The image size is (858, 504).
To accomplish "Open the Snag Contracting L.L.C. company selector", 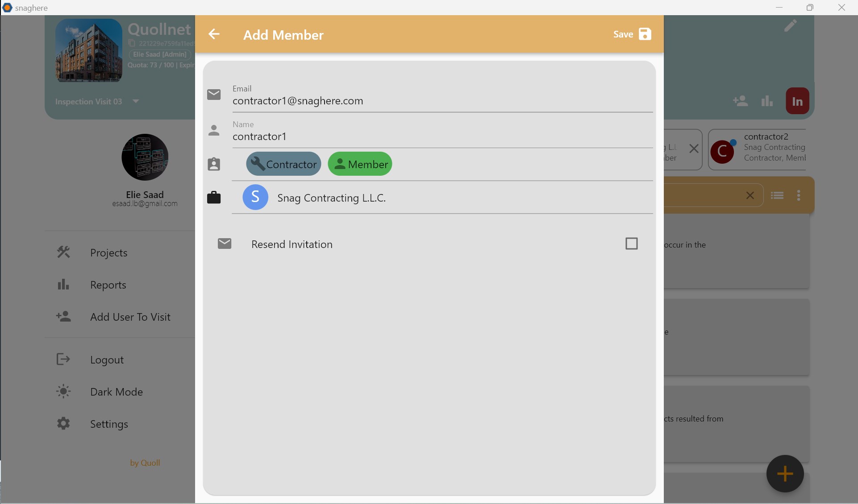I will point(331,198).
